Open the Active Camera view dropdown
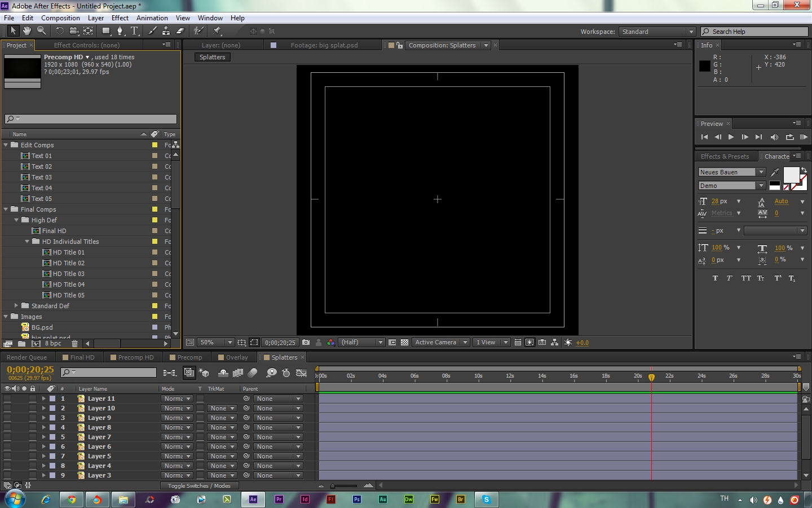Image resolution: width=812 pixels, height=508 pixels. 441,343
